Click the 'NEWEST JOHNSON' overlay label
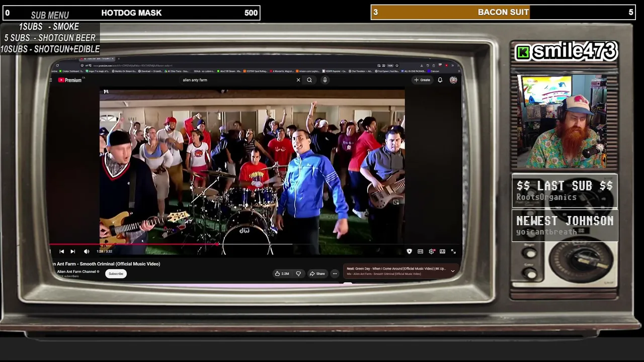Screen dimensions: 644x362 (x=565, y=221)
